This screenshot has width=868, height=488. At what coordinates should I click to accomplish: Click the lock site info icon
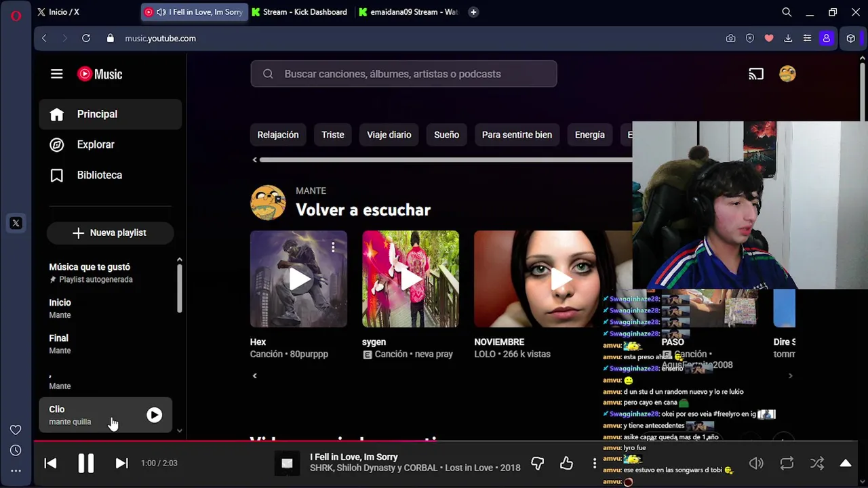[110, 39]
